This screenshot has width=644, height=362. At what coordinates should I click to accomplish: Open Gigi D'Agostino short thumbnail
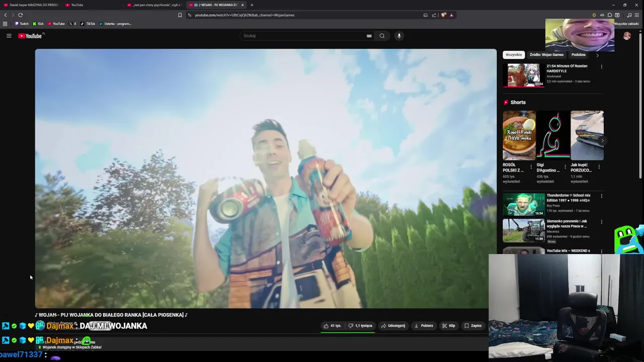pyautogui.click(x=553, y=135)
